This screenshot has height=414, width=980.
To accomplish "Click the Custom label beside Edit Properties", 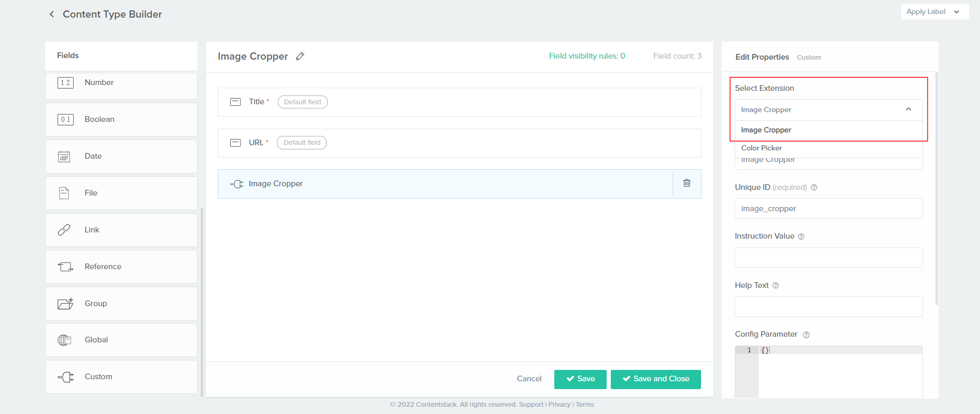I will click(809, 58).
